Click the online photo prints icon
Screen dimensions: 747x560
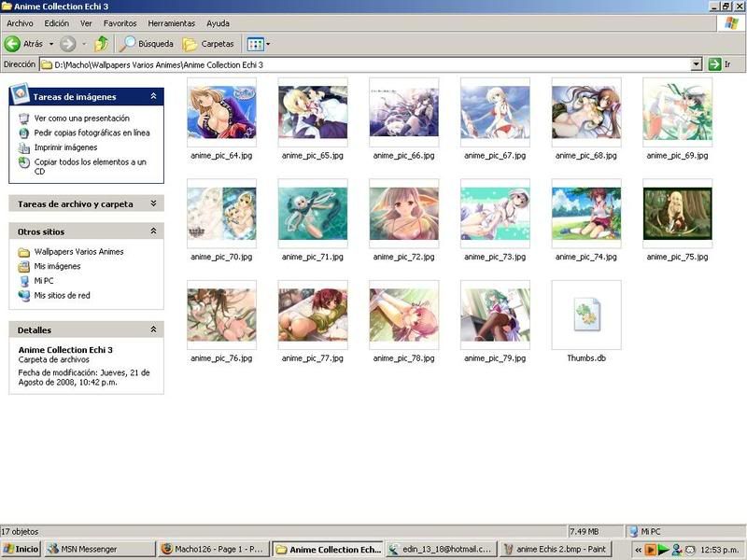[x=24, y=133]
